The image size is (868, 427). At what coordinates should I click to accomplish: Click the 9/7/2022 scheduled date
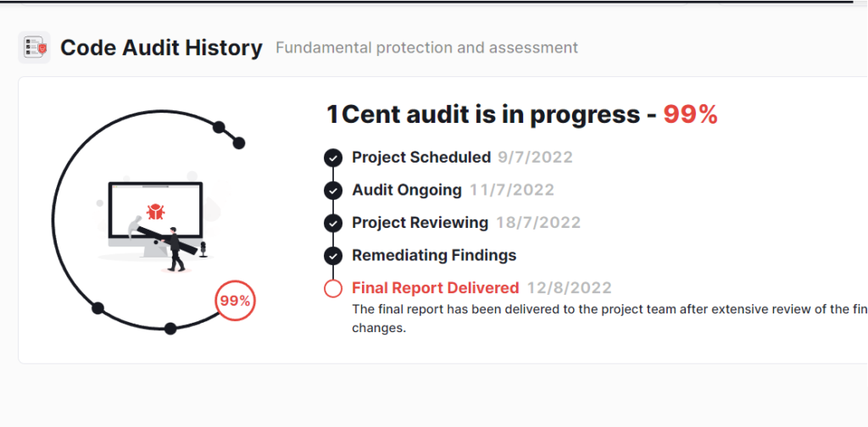point(535,158)
